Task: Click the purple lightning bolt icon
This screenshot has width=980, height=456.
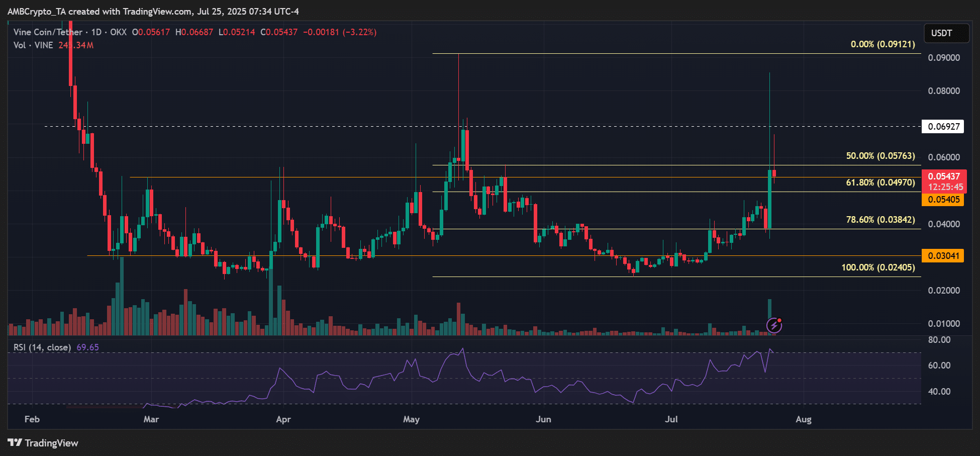Action: click(774, 325)
